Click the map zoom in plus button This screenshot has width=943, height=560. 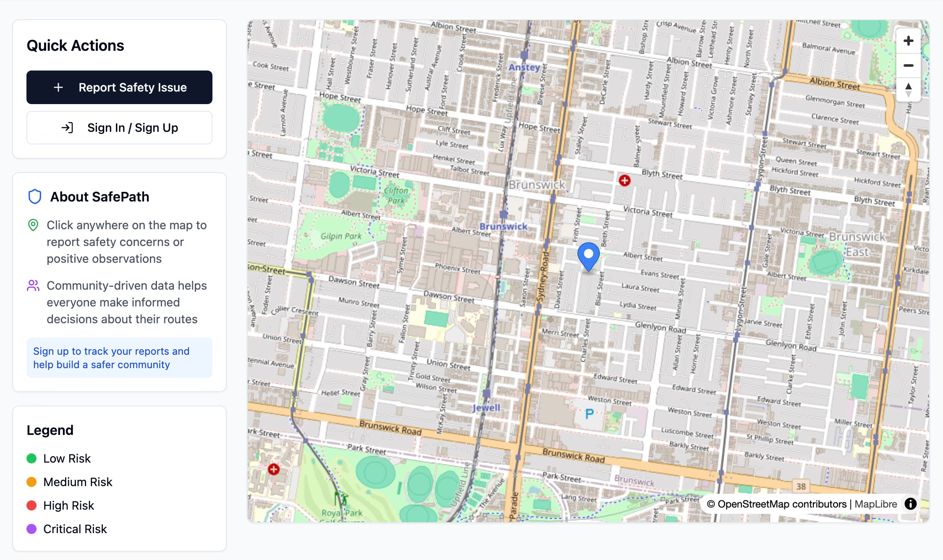tap(908, 41)
